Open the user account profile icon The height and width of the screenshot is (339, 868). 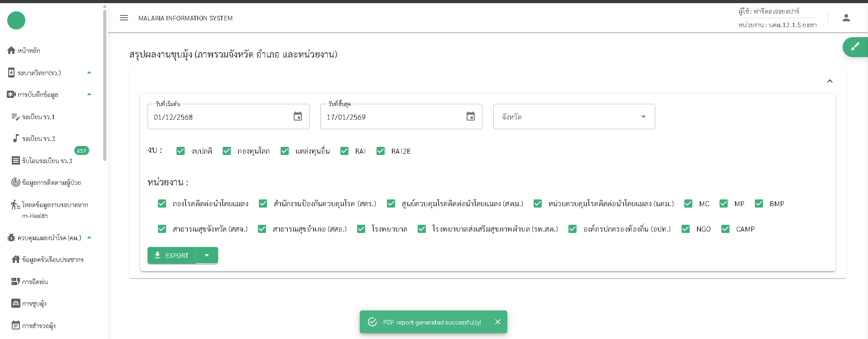tap(846, 18)
